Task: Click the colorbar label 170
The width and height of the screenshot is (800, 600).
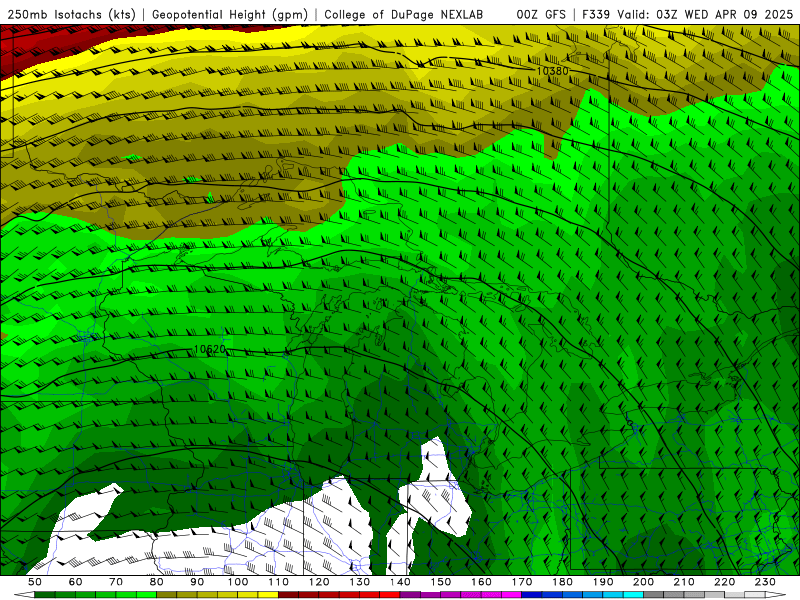Action: pos(522,582)
